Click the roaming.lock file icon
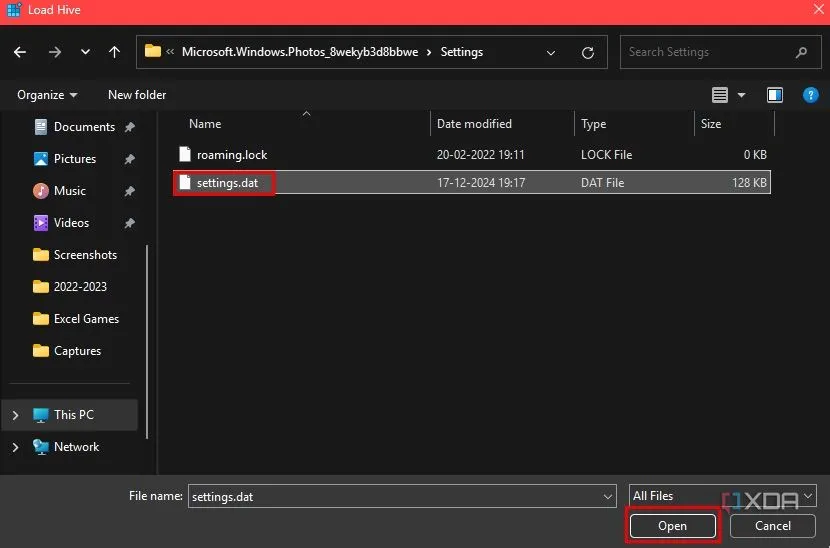Image resolution: width=830 pixels, height=548 pixels. (185, 154)
